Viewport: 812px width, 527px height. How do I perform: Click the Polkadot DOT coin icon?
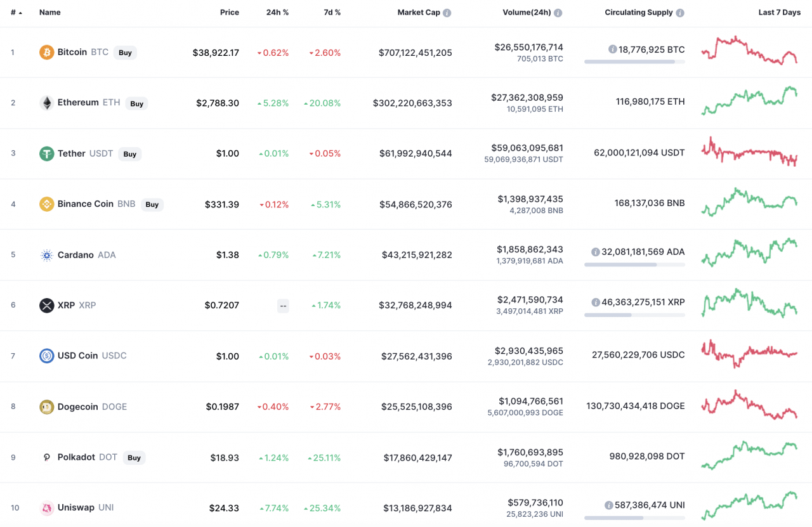point(47,457)
